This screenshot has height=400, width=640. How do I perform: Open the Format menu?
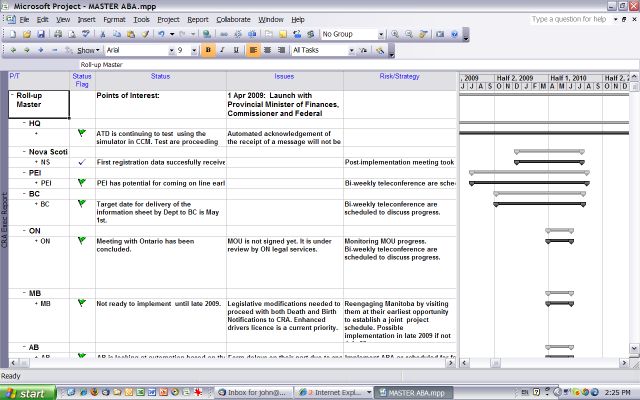coord(114,20)
